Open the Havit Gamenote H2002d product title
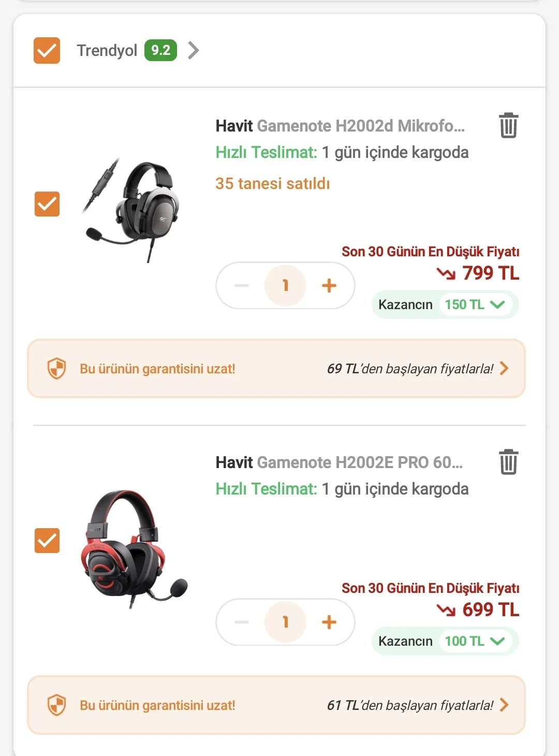 (x=340, y=126)
